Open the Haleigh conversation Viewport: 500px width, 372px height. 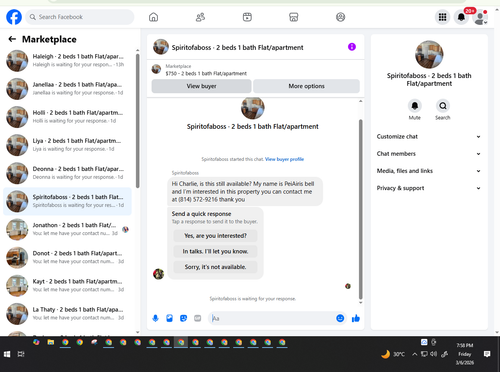(x=68, y=61)
